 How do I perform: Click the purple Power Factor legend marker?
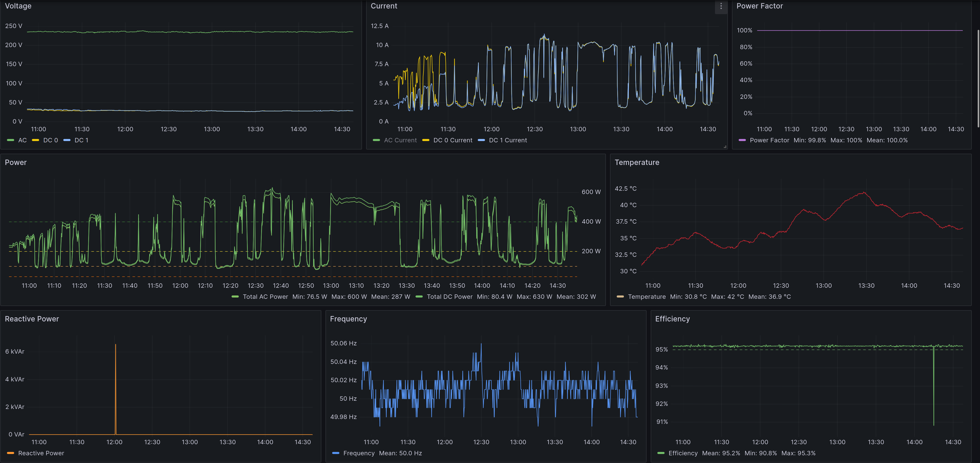(x=742, y=140)
